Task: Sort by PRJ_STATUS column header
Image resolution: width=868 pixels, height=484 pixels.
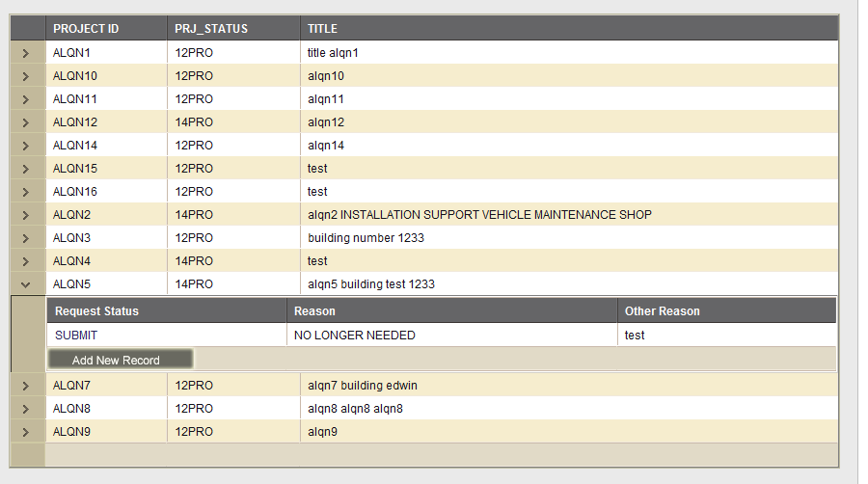Action: [x=211, y=29]
